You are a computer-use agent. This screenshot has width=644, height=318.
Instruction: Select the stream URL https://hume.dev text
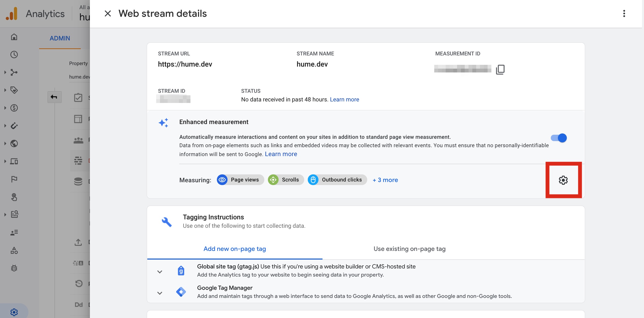pyautogui.click(x=185, y=64)
